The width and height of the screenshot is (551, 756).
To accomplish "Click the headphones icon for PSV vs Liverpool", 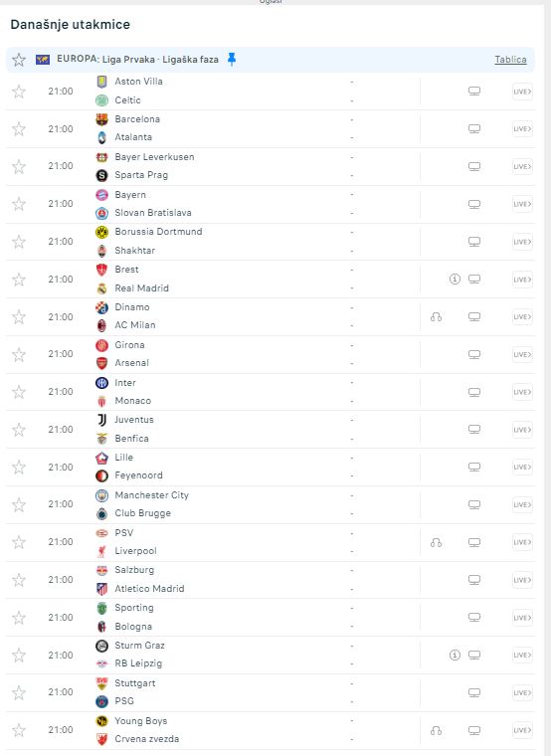I will pos(436,542).
